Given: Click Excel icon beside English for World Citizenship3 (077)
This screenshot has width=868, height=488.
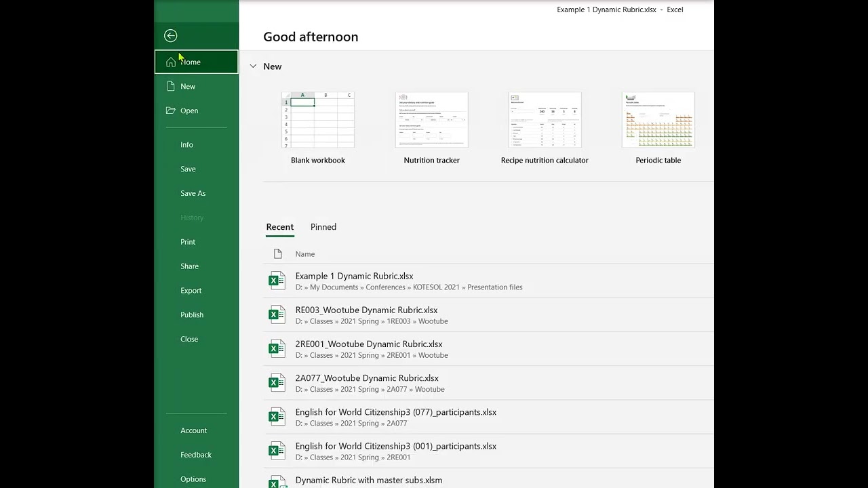Looking at the screenshot, I should (x=277, y=416).
